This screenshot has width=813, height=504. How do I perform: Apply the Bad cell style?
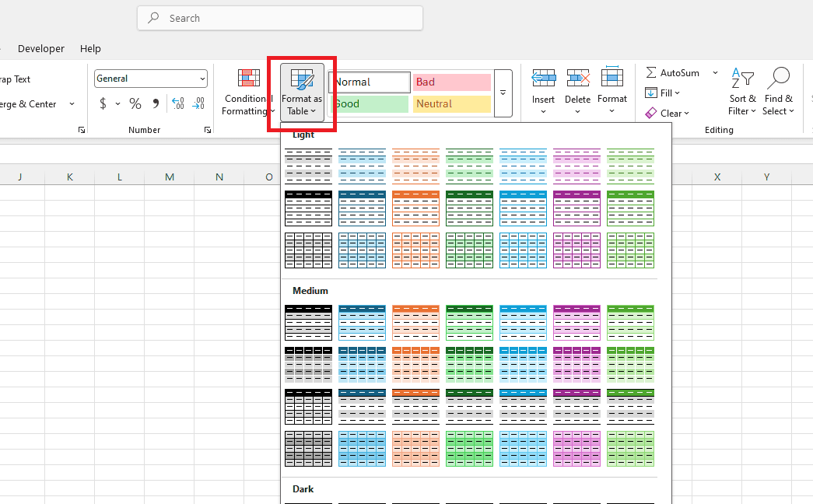(x=451, y=82)
